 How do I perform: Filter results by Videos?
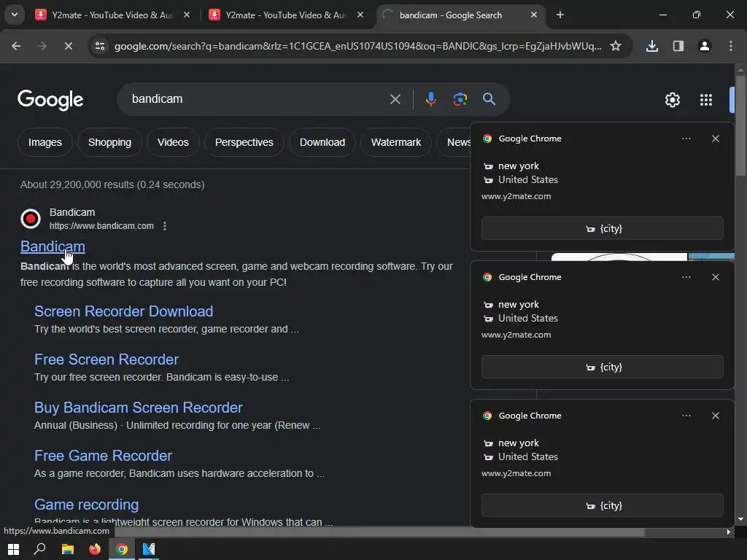click(x=173, y=142)
